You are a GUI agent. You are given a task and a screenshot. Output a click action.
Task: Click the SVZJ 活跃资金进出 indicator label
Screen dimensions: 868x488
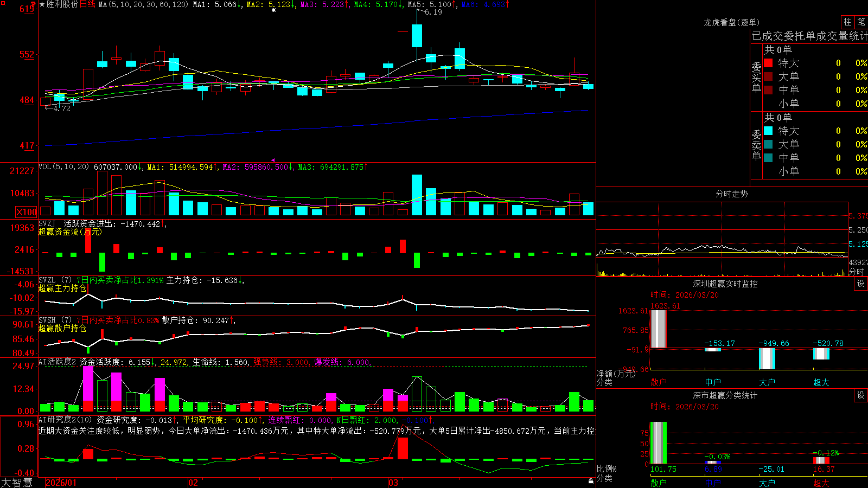click(77, 223)
